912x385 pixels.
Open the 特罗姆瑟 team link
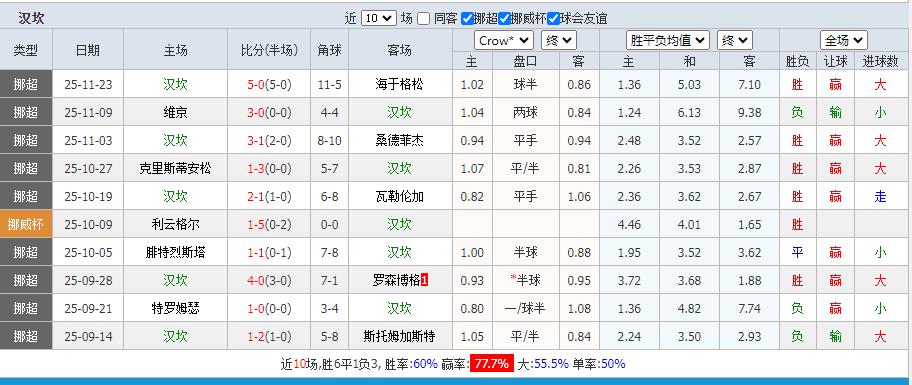(x=176, y=308)
